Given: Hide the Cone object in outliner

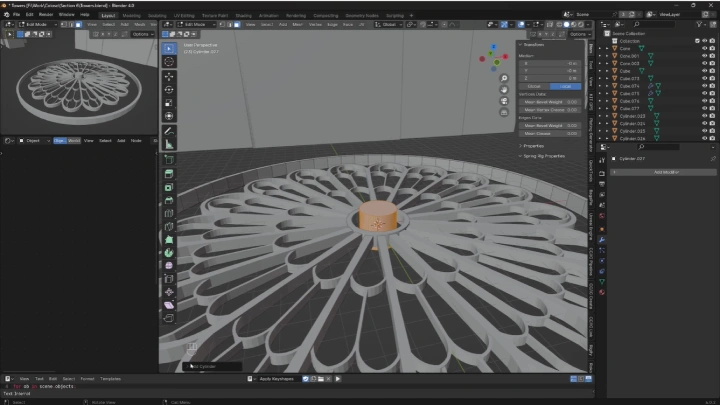Looking at the screenshot, I should pyautogui.click(x=704, y=48).
